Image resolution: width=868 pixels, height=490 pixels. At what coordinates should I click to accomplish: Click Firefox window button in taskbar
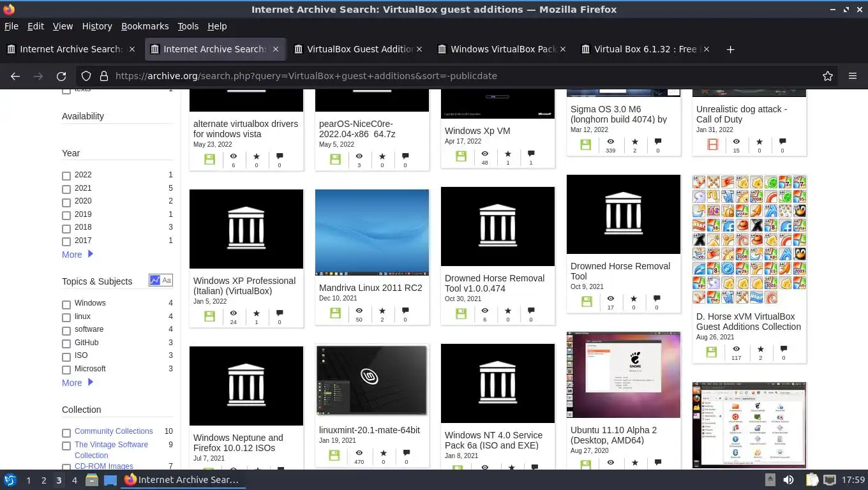pyautogui.click(x=183, y=480)
